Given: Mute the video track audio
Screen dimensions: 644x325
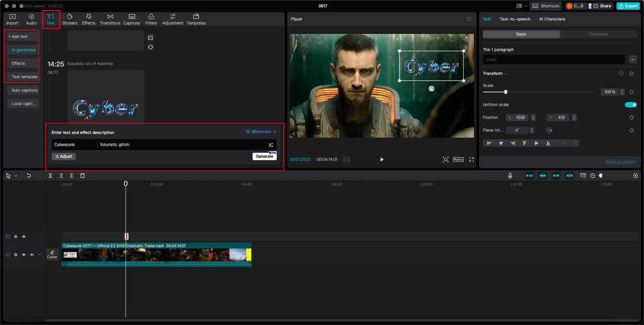Looking at the screenshot, I should [x=32, y=254].
